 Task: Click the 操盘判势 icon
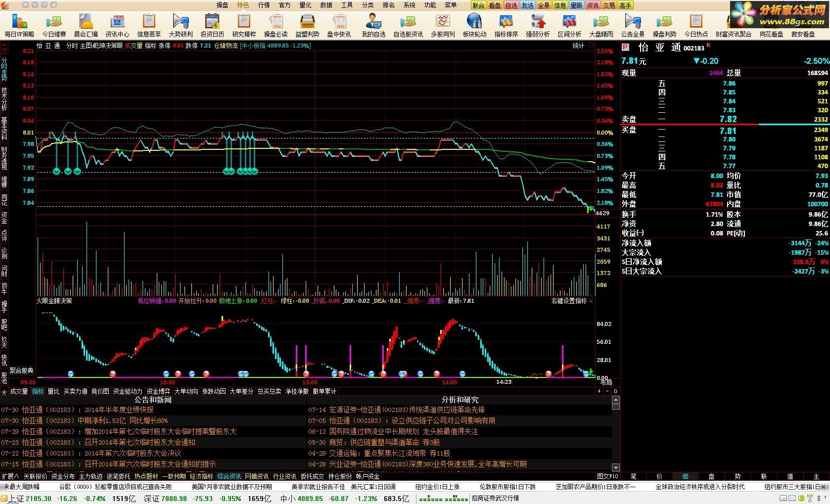(x=664, y=25)
